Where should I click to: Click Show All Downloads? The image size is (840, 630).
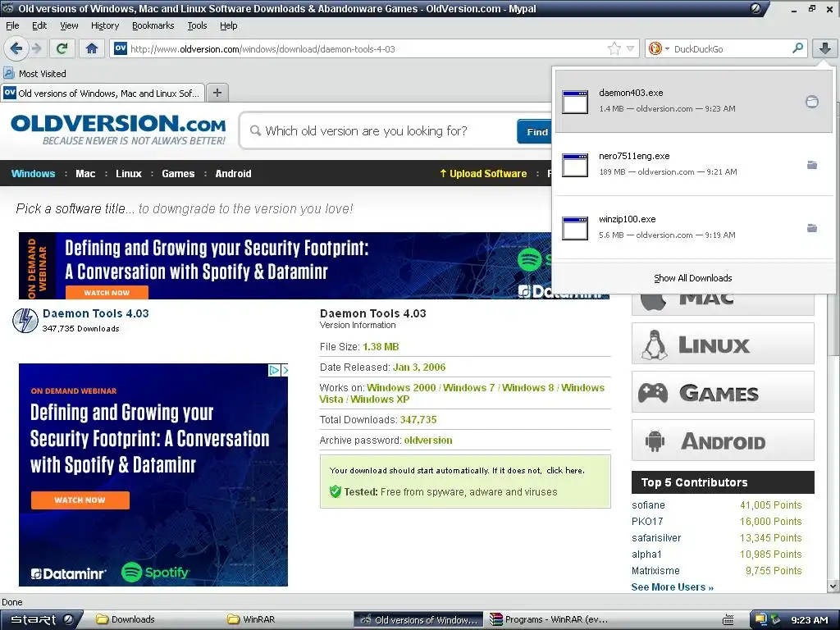coord(692,278)
